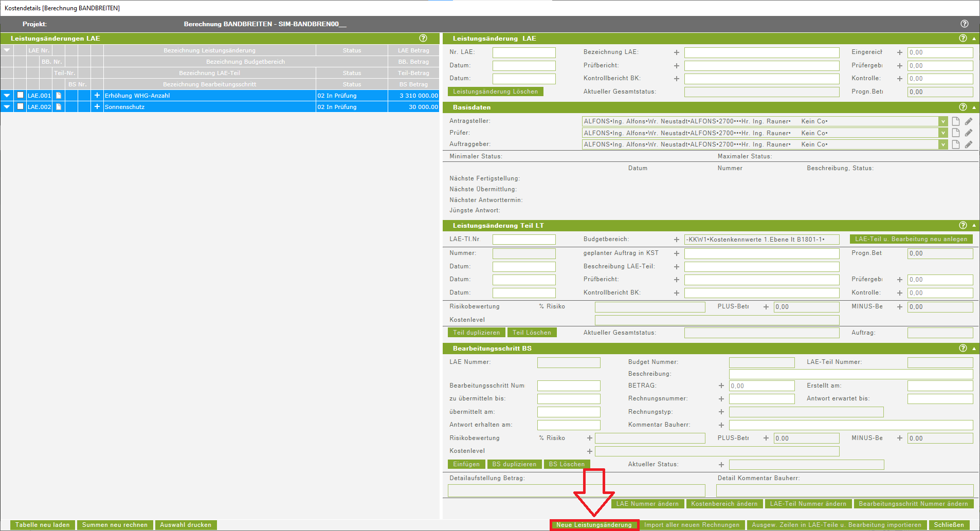Open the document icon in row LAE.001
This screenshot has height=531, width=980.
point(59,96)
